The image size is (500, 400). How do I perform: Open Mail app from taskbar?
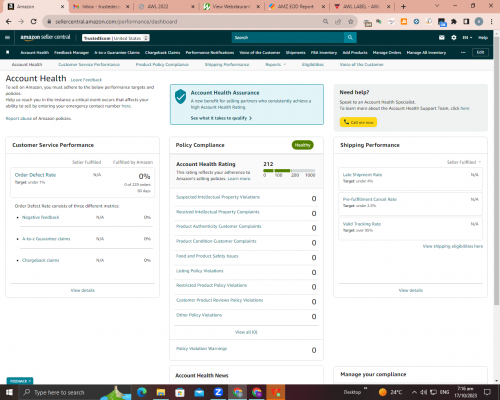click(x=199, y=392)
